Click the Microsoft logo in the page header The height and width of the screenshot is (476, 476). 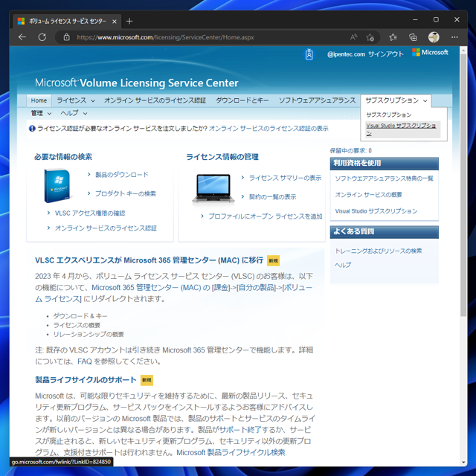click(430, 52)
